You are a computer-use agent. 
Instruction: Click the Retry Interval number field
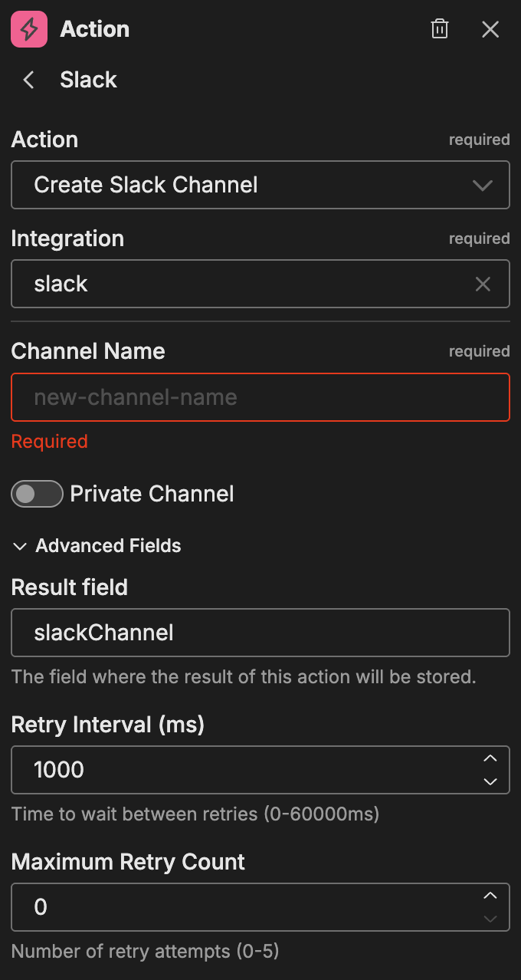(x=245, y=770)
